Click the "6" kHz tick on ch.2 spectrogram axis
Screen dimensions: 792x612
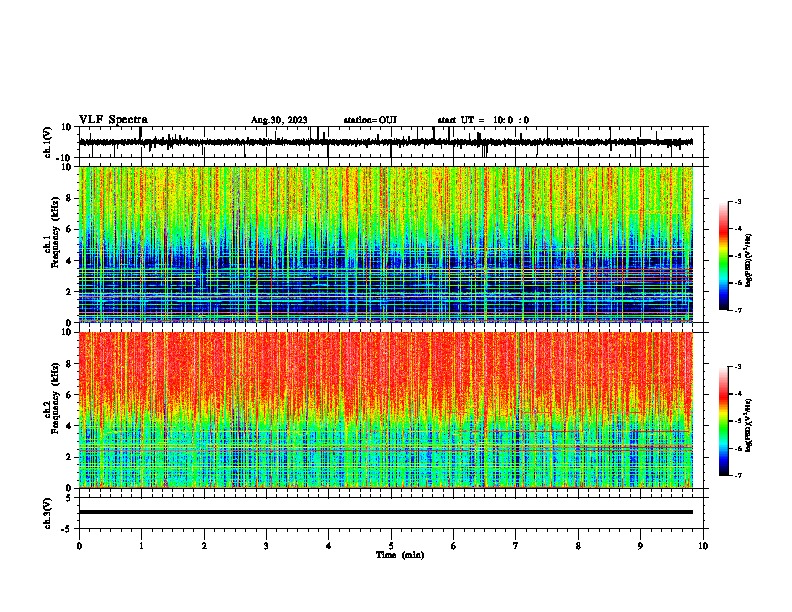pos(70,394)
